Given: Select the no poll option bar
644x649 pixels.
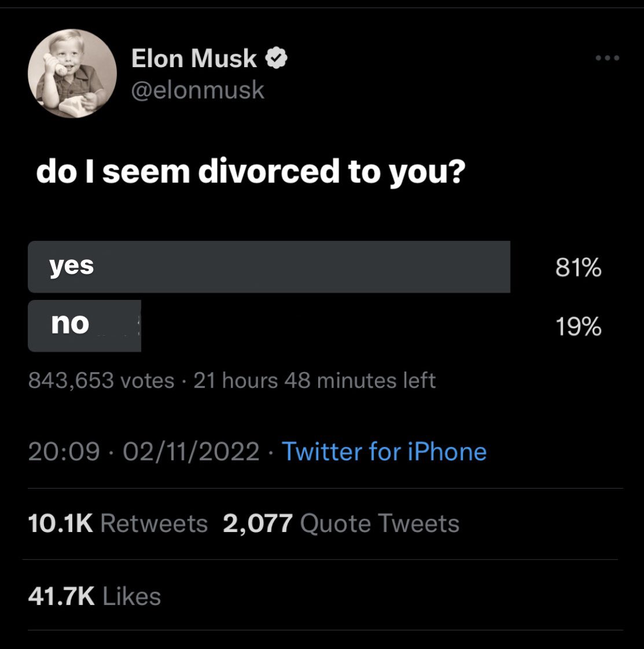Looking at the screenshot, I should click(84, 326).
